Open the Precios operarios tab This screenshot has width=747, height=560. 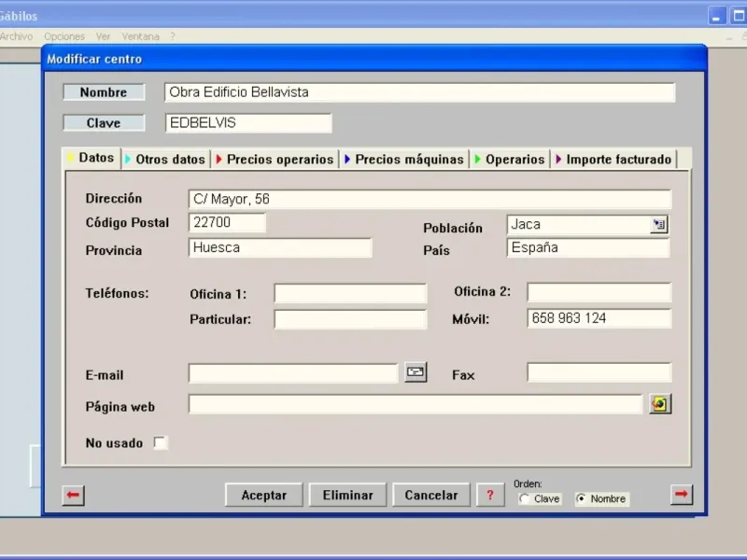pyautogui.click(x=278, y=160)
